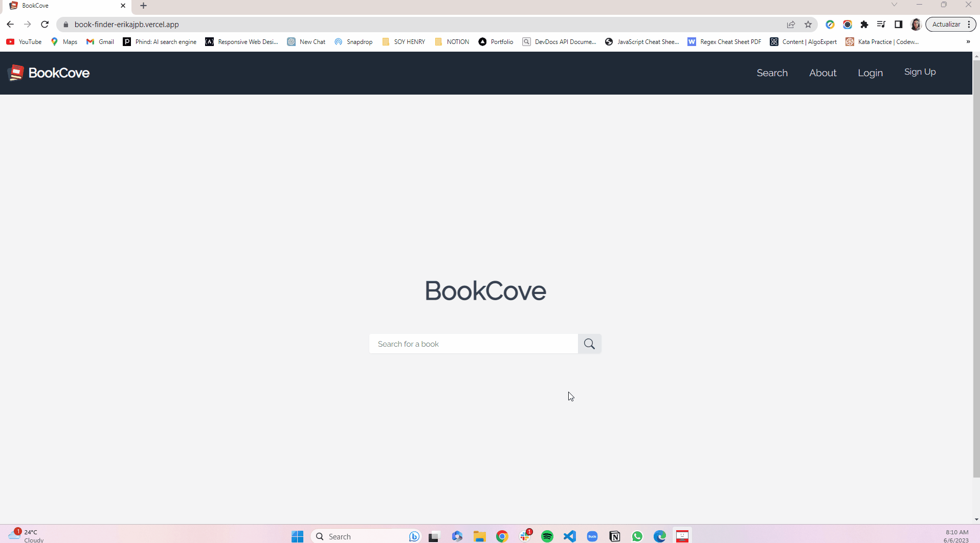Viewport: 980px width, 543px height.
Task: Bookmark the page with the star icon
Action: coord(808,24)
